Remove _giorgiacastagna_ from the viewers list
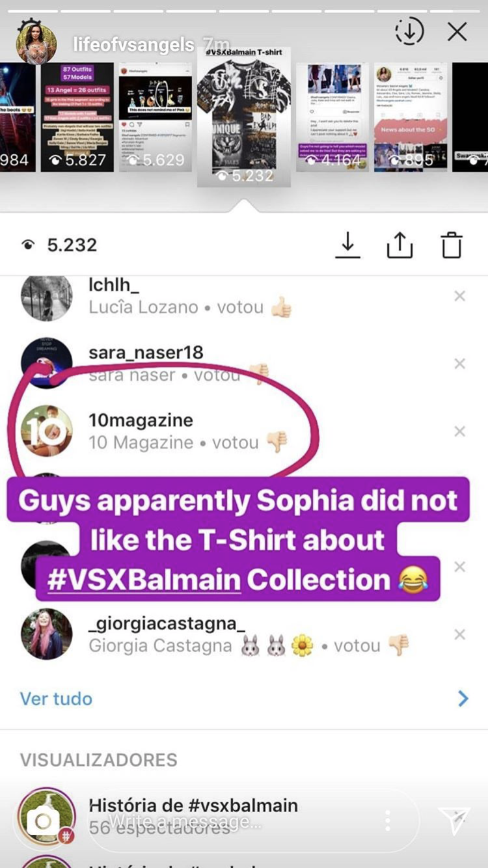488x868 pixels. click(459, 634)
